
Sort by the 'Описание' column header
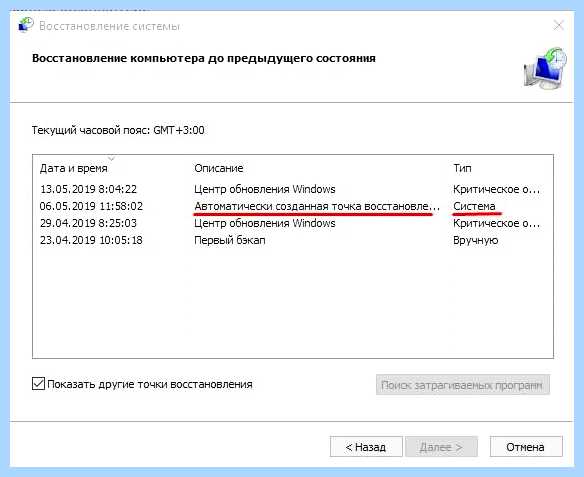point(219,168)
